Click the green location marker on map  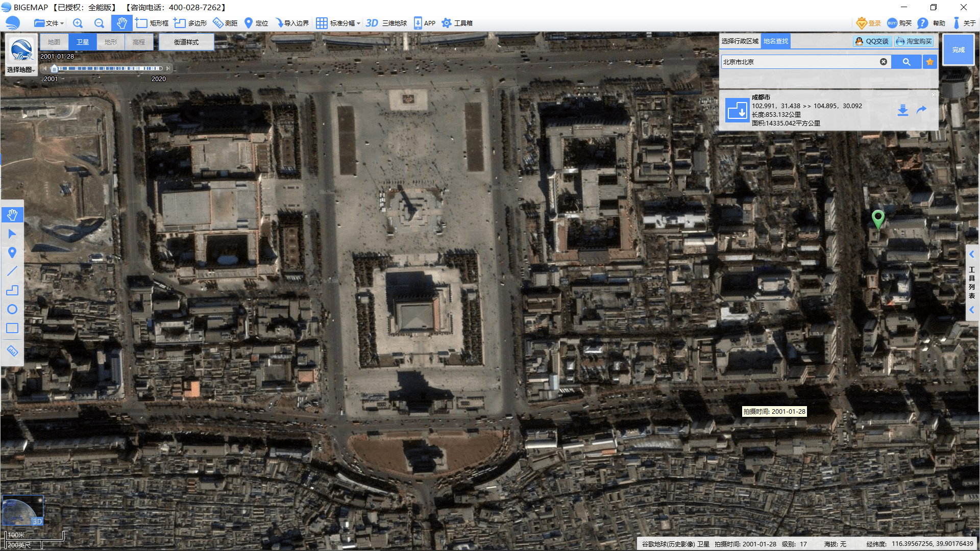[878, 219]
